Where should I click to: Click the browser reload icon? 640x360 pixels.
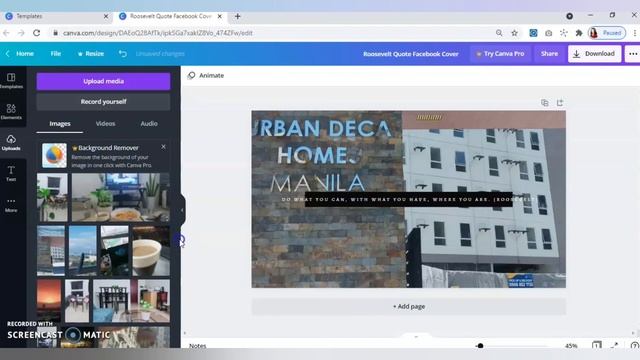point(36,33)
